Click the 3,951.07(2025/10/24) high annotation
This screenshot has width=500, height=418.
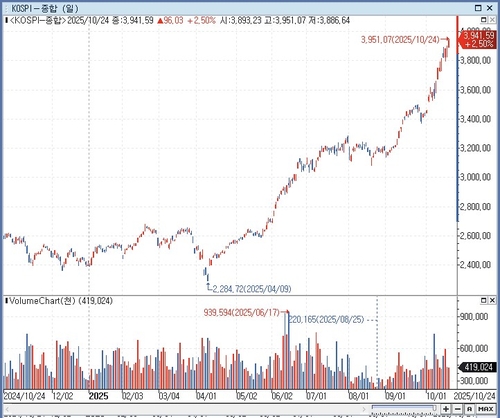[400, 40]
